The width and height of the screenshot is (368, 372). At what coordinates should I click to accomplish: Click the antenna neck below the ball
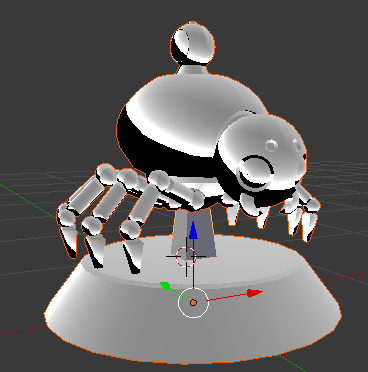click(193, 70)
